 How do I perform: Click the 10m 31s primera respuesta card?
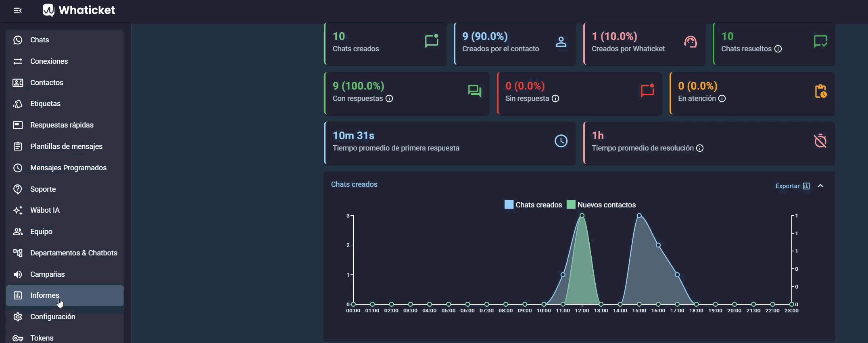click(450, 143)
